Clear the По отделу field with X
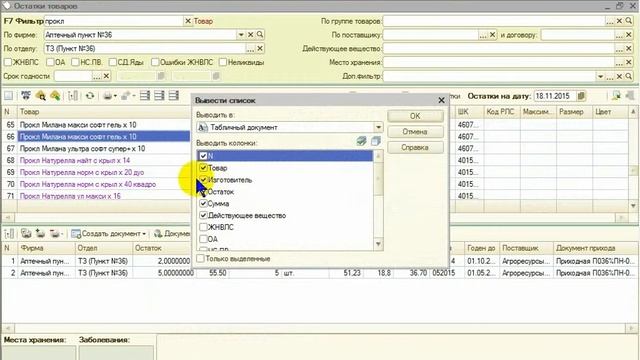 (x=260, y=49)
